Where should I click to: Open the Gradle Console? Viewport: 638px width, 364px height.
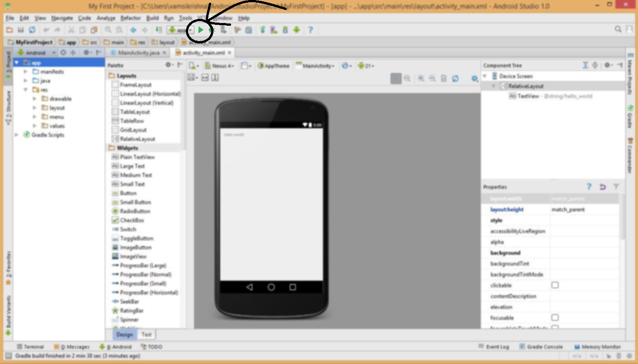click(541, 347)
